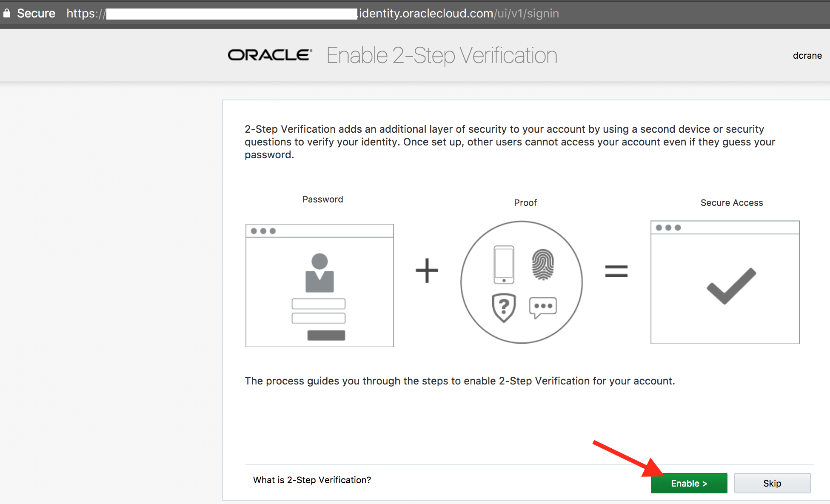Click the plus sign between illustrations

tap(427, 271)
